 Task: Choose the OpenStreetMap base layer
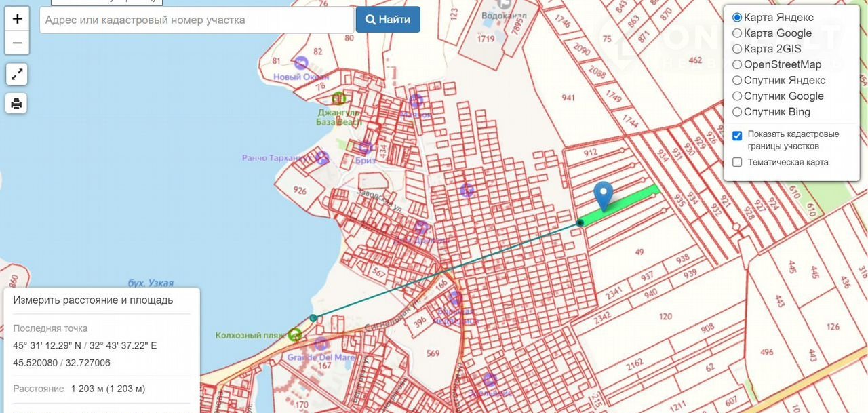[737, 65]
